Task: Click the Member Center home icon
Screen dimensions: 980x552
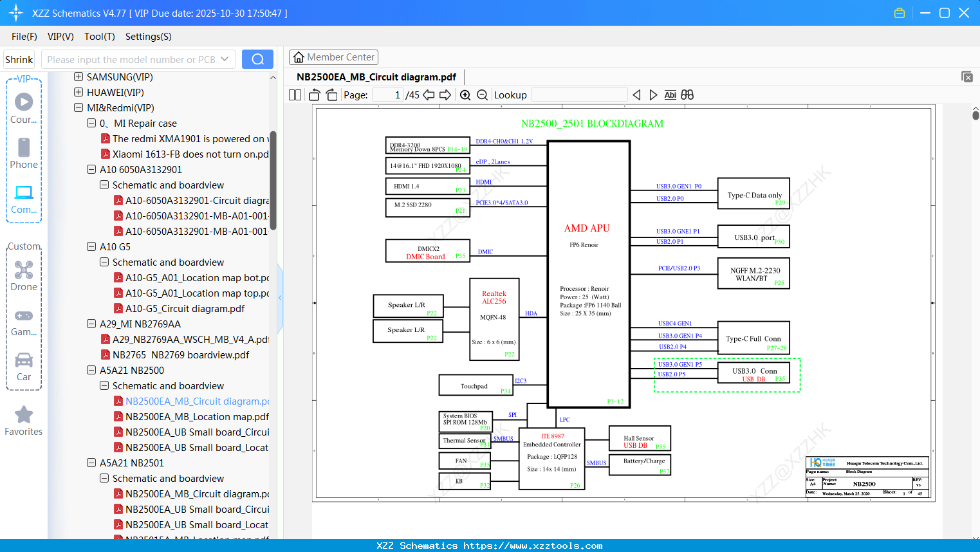Action: pyautogui.click(x=299, y=57)
